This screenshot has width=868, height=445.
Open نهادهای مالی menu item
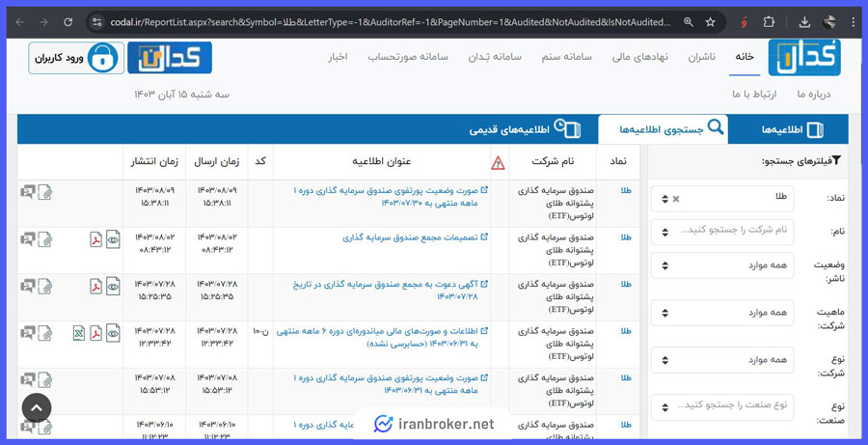pos(640,57)
